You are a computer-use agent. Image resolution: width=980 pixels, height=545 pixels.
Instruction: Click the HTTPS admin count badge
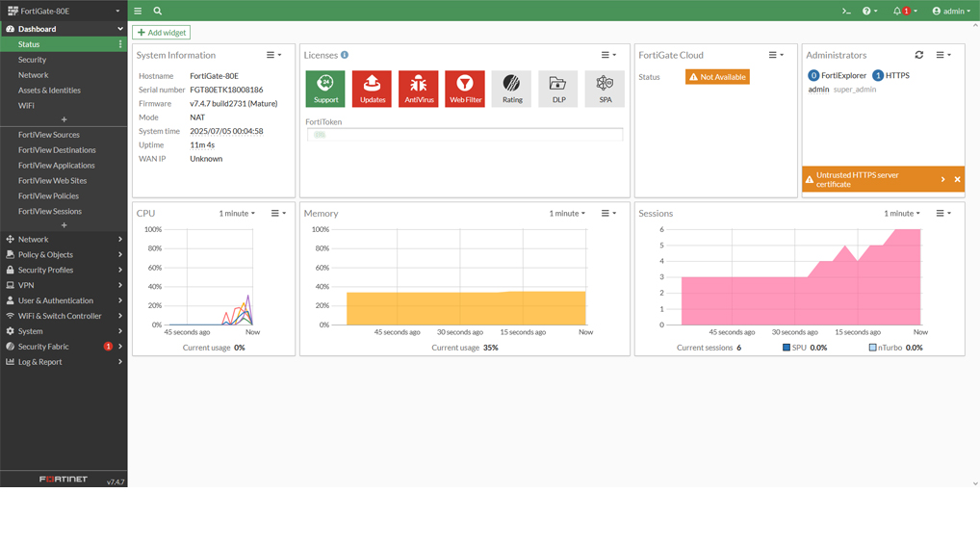[x=878, y=76]
